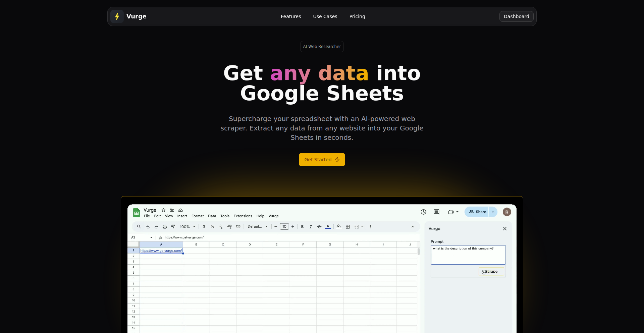Click the spreadsheet vertical scrollbar
This screenshot has width=644, height=333.
pos(419,252)
